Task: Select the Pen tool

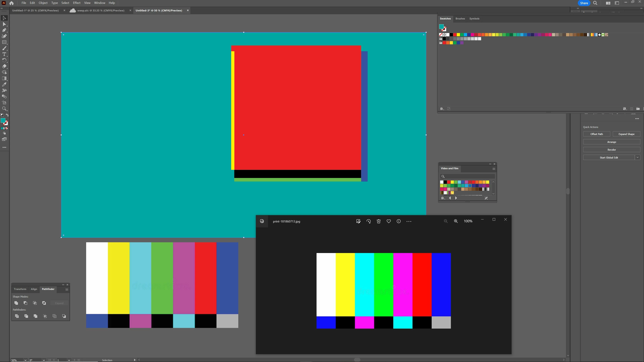Action: [x=4, y=30]
